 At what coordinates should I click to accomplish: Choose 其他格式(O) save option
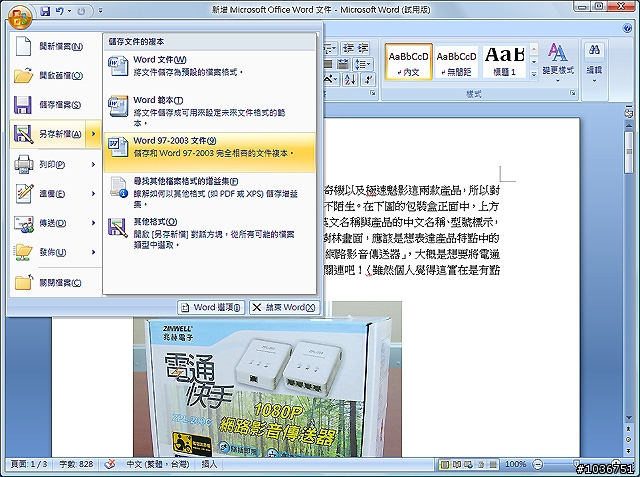point(210,233)
